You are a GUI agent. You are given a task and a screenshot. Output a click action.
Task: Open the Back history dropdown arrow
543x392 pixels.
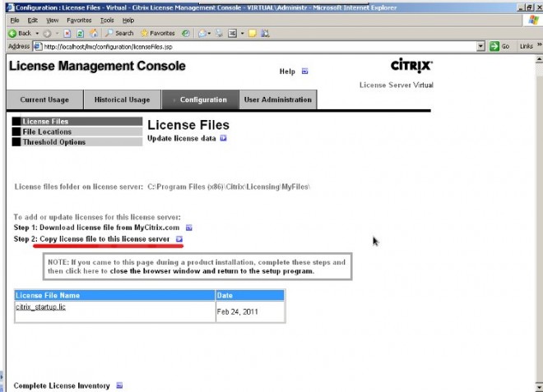point(37,33)
